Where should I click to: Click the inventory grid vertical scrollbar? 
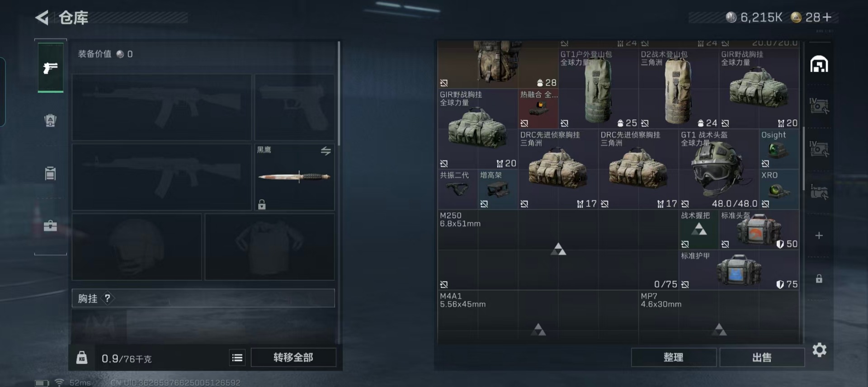click(x=803, y=158)
